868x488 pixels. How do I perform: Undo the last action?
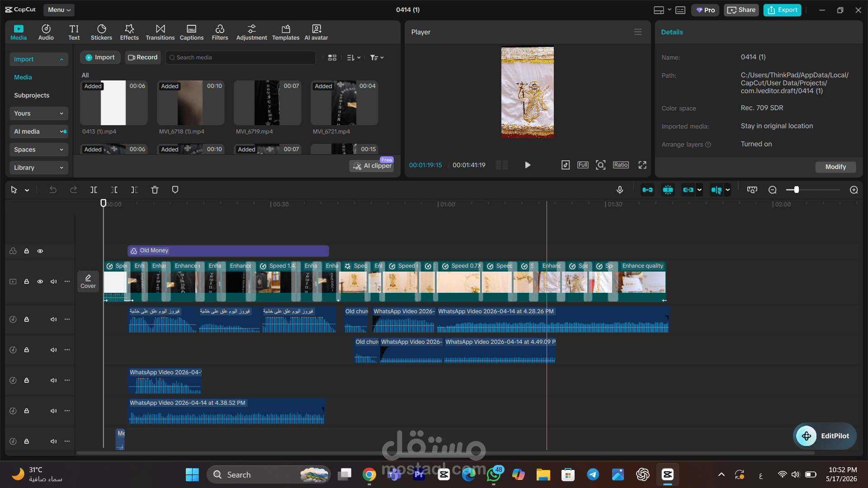(53, 190)
